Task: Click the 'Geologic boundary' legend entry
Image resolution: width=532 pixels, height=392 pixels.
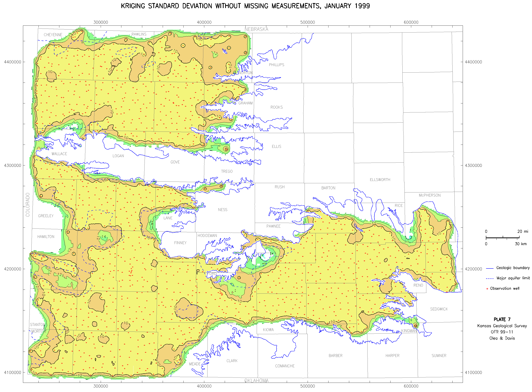Action: tap(513, 268)
